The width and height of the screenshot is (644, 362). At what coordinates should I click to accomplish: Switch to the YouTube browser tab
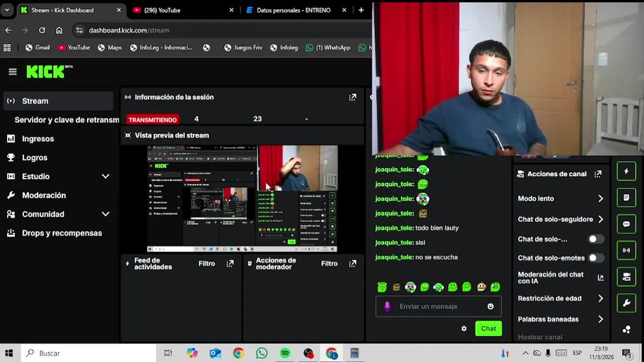click(183, 10)
